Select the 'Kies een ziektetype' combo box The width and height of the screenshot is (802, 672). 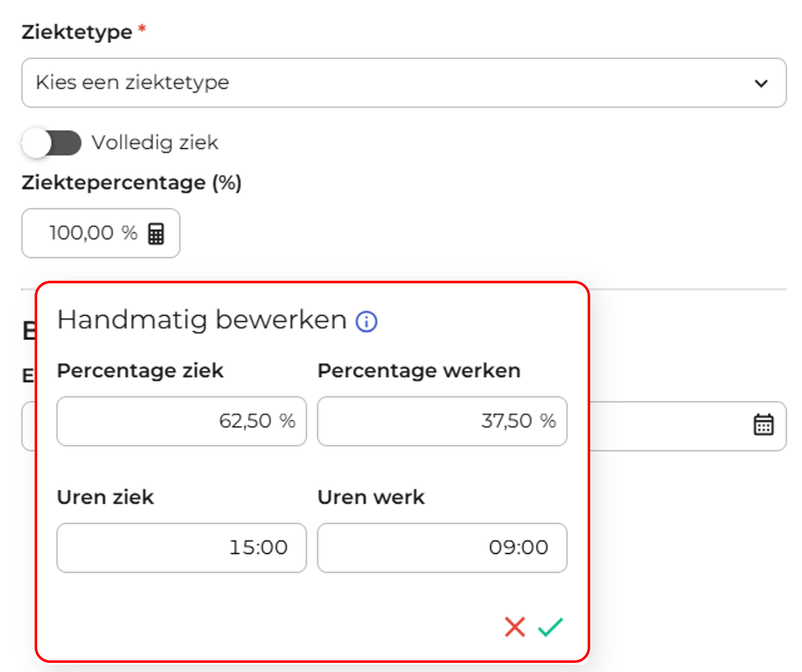[382, 83]
